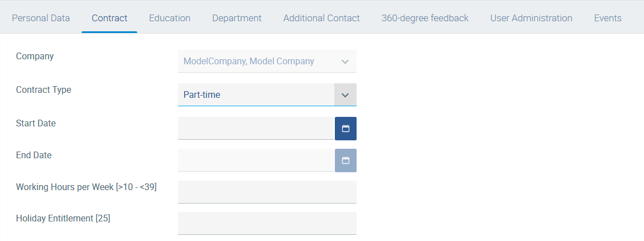This screenshot has height=241, width=644.
Task: Open the Education tab
Action: coord(170,18)
